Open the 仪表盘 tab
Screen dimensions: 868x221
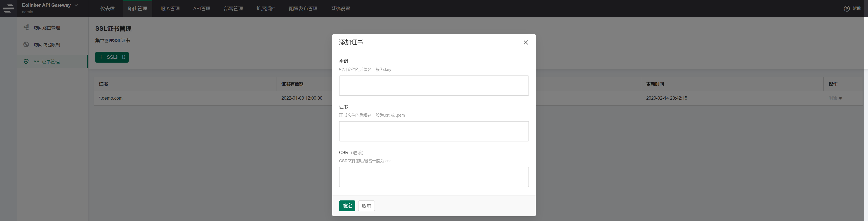[x=107, y=9]
